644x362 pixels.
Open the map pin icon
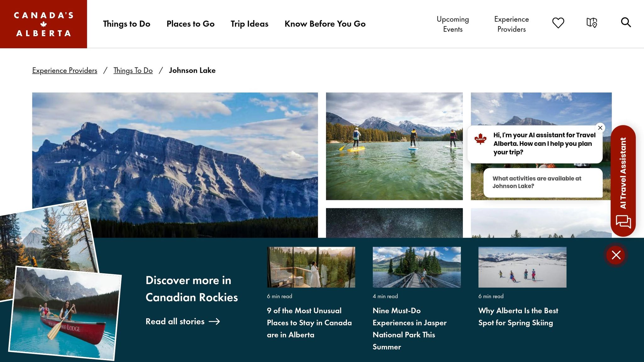[x=592, y=23]
